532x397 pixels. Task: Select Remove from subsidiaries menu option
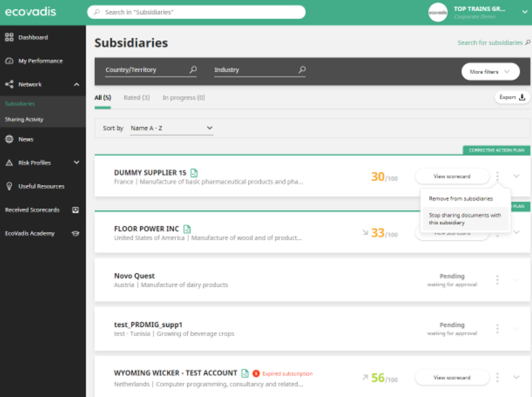(461, 199)
